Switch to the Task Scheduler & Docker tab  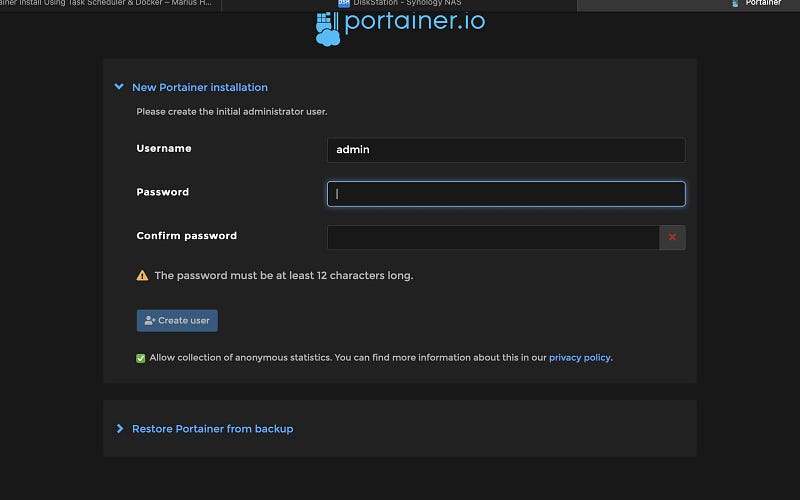click(x=111, y=4)
